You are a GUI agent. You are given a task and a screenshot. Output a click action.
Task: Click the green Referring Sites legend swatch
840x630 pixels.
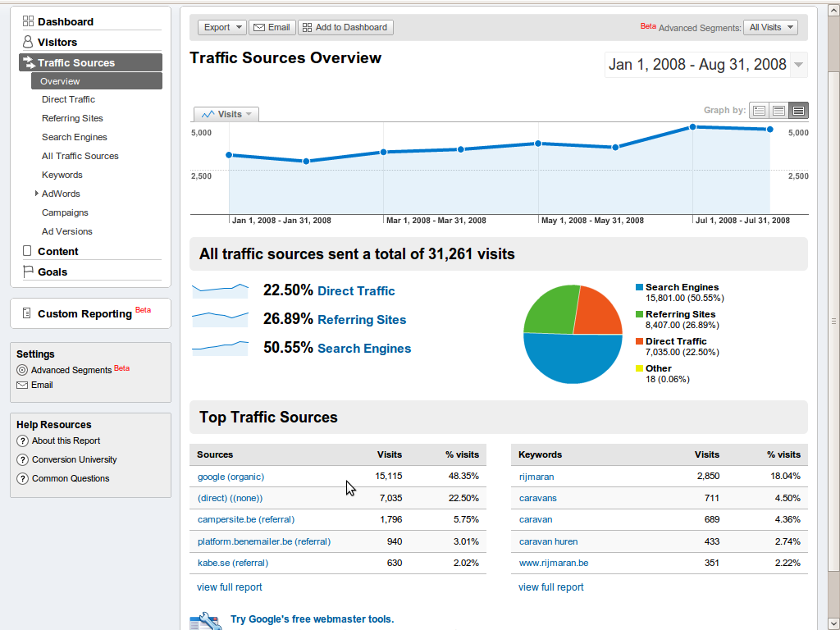[639, 314]
